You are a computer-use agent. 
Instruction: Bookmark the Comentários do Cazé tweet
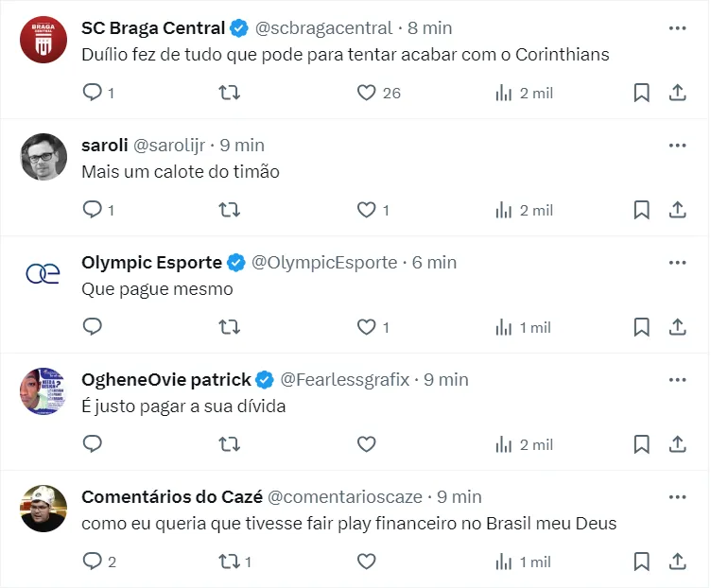[641, 562]
